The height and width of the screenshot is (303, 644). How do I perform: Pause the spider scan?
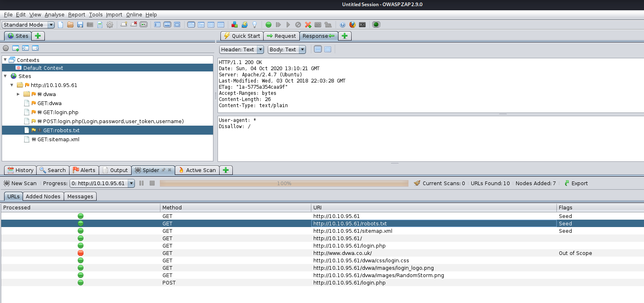[141, 183]
